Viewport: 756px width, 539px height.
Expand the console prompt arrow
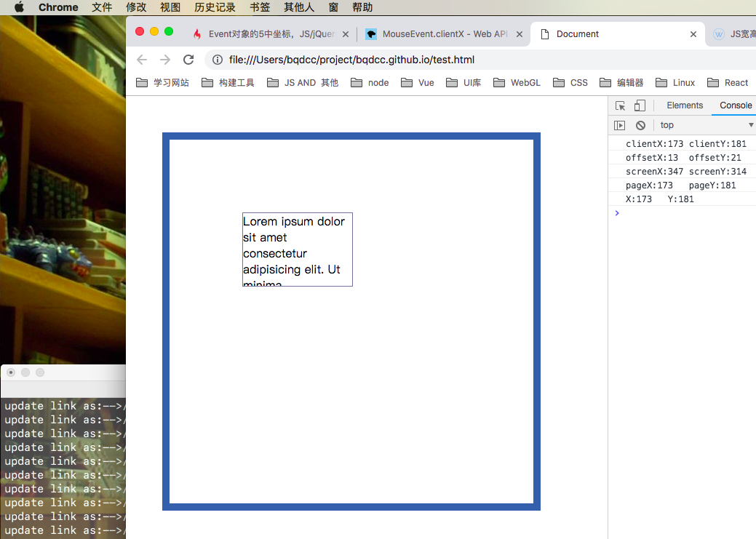(617, 213)
